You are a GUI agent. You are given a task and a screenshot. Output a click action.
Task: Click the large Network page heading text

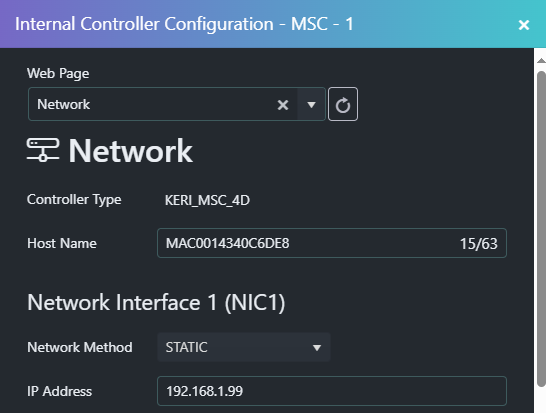(x=131, y=150)
